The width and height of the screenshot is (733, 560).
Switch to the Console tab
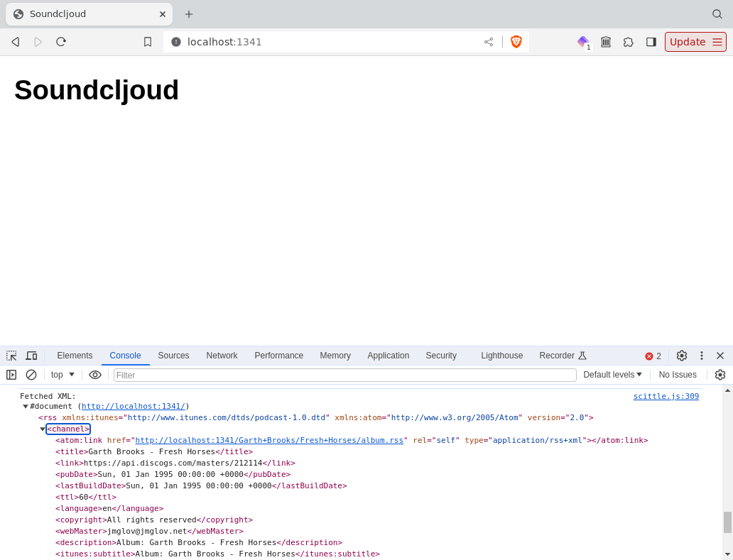(x=125, y=356)
